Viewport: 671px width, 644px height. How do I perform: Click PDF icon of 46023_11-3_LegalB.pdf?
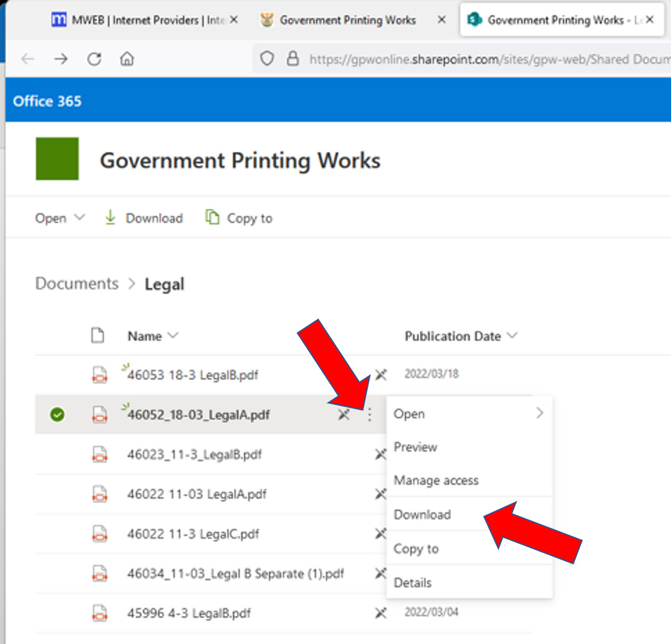[100, 454]
